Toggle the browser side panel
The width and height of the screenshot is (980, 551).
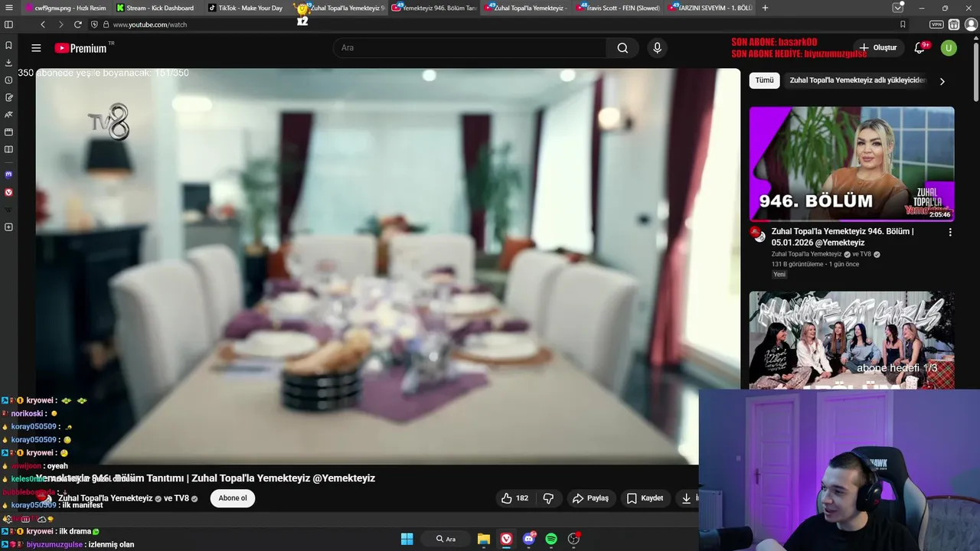tap(8, 24)
